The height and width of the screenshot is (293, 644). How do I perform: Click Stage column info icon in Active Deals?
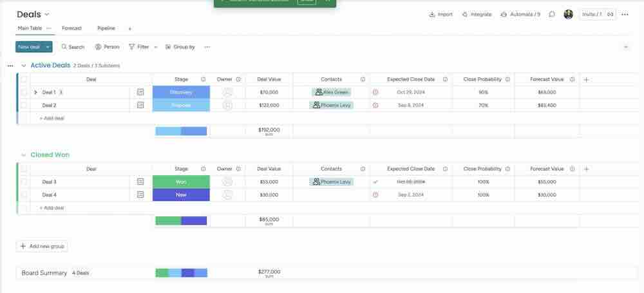pos(203,79)
